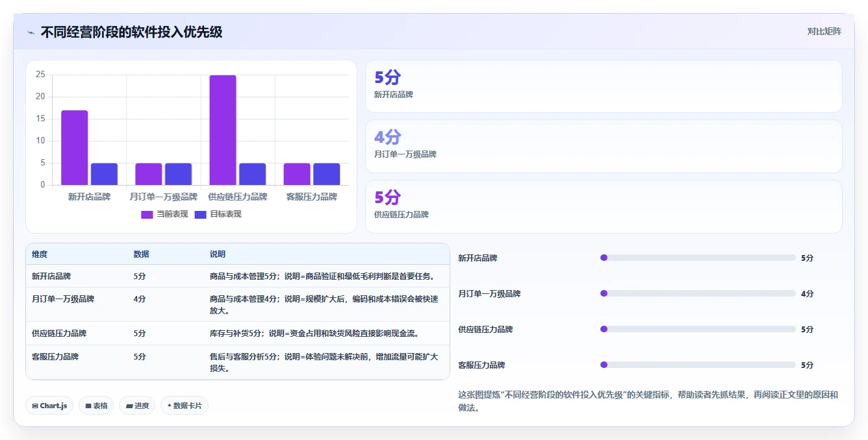Screen dimensions: 868x440
Task: Click the 供应链压力品牌 progress bar
Action: pos(698,329)
